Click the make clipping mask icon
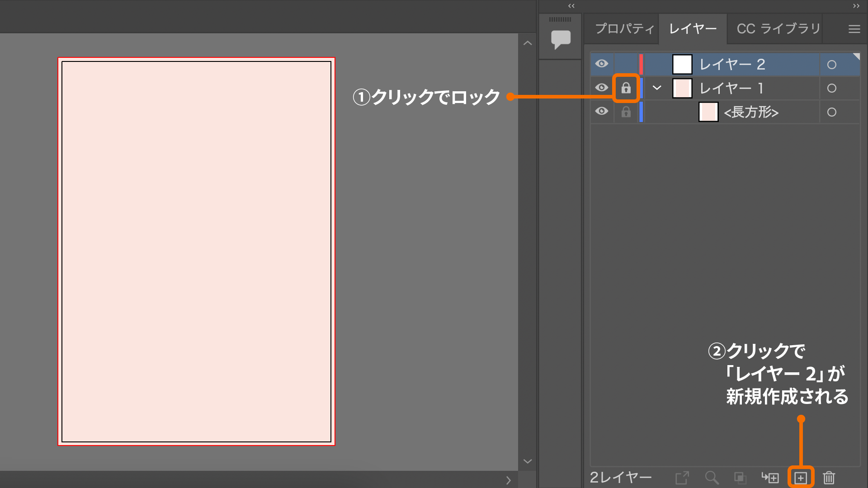The height and width of the screenshot is (488, 868). [740, 478]
